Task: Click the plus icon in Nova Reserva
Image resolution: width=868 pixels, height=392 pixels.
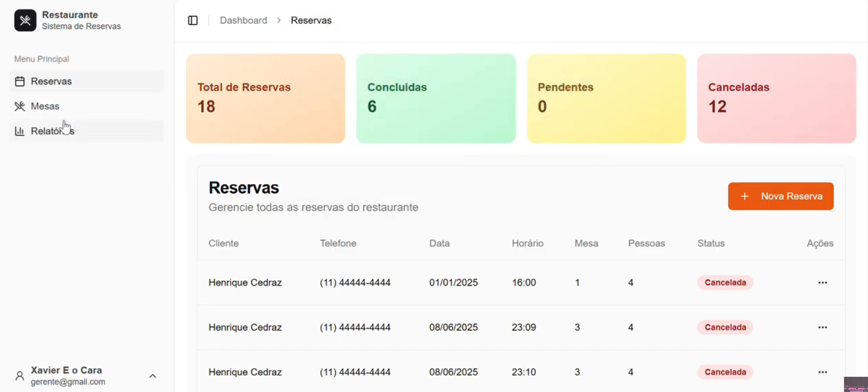Action: [x=744, y=196]
